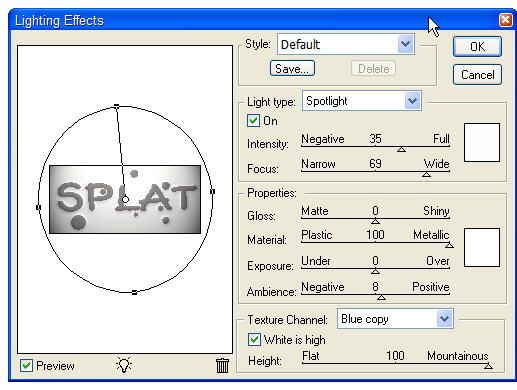Click the Intensity slider thumb

[x=401, y=150]
